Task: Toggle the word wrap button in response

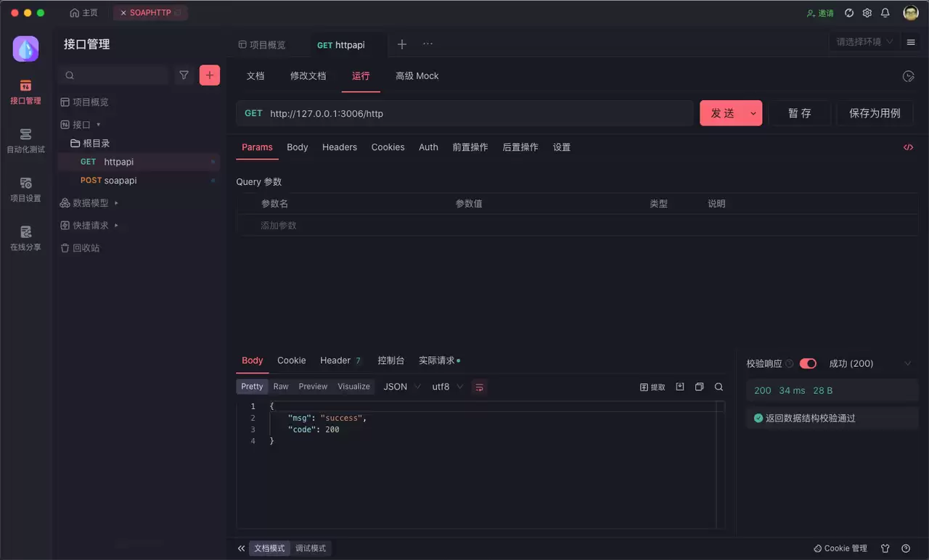Action: (479, 387)
